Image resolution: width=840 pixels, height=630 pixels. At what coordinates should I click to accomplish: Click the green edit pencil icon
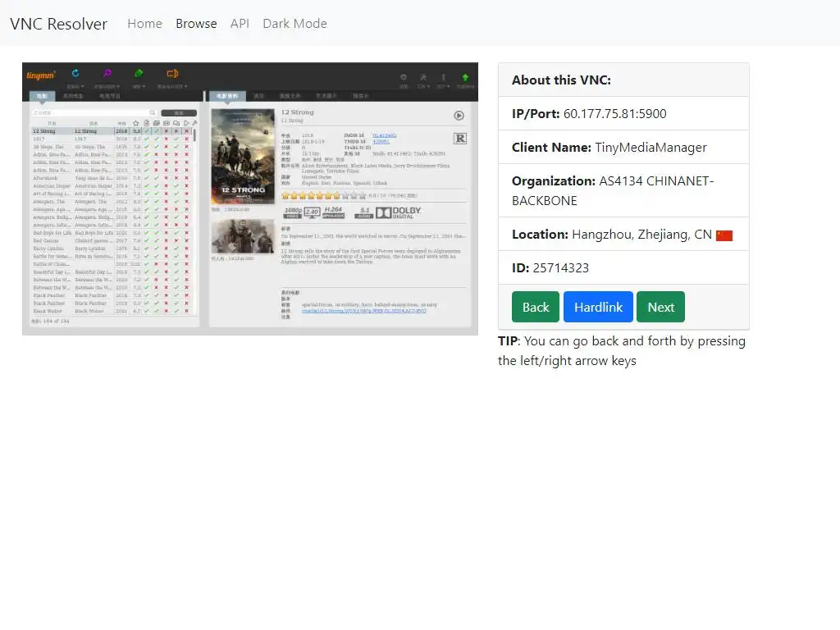139,73
